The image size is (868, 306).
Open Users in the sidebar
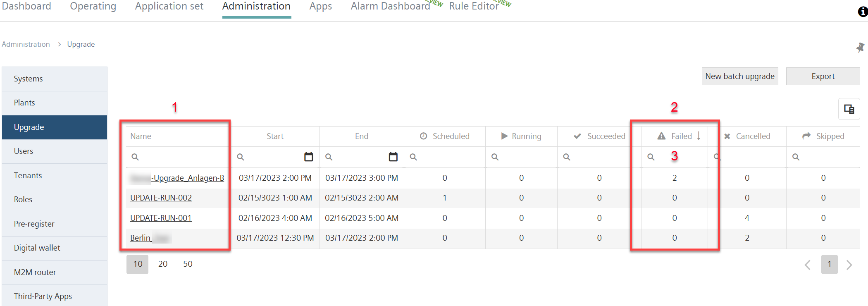pos(55,151)
